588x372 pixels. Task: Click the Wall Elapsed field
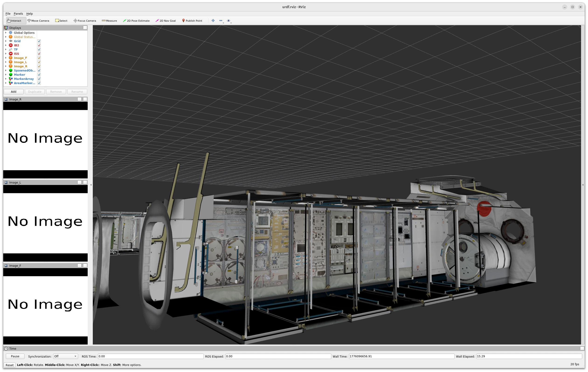tap(529, 356)
